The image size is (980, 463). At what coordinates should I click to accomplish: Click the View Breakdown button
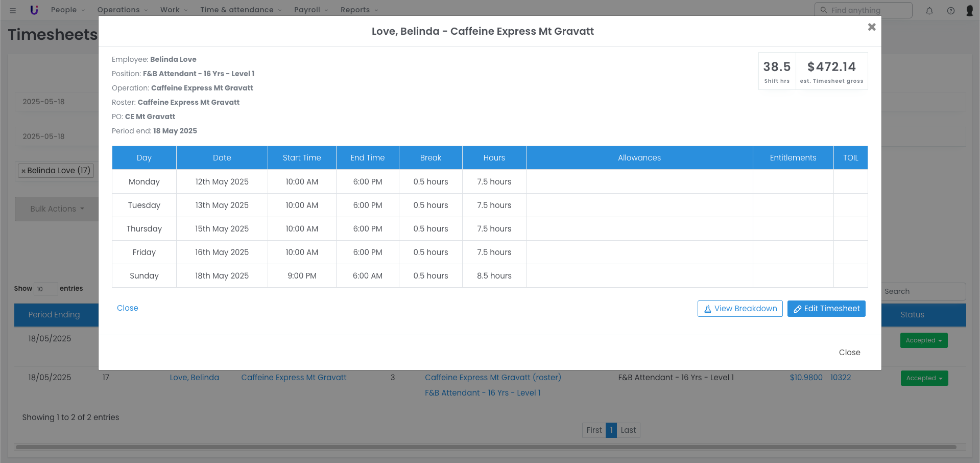tap(739, 309)
